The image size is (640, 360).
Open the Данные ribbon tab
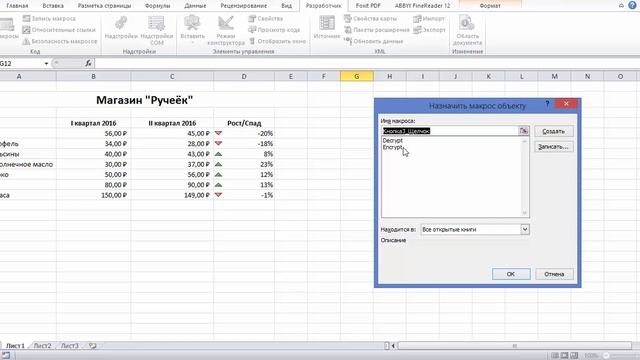(195, 6)
